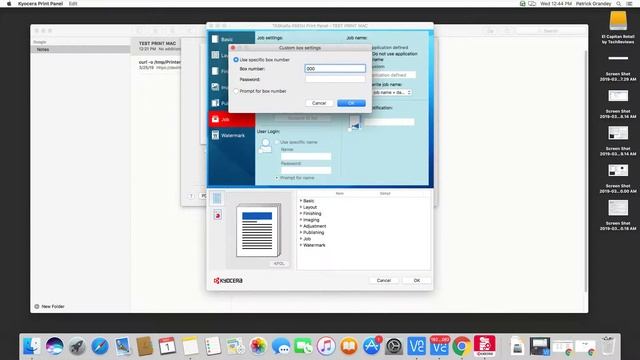Cancel the Kyocera Print Panel

(x=384, y=280)
